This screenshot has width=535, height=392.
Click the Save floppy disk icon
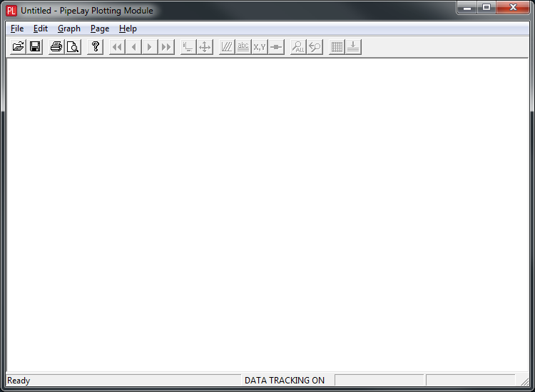(35, 47)
